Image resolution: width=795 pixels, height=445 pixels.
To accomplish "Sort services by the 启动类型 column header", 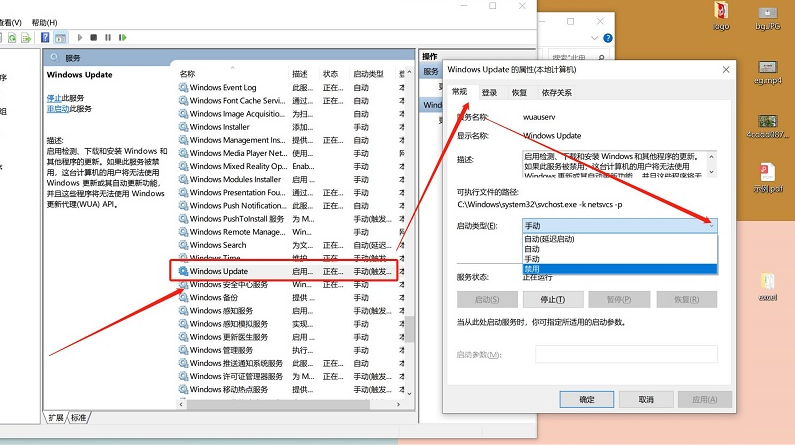I will click(368, 74).
